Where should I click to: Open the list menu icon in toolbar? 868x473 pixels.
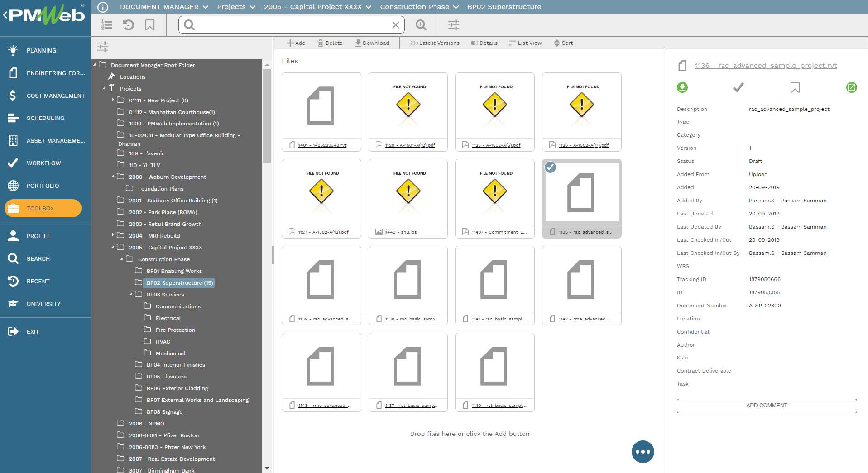tap(107, 25)
